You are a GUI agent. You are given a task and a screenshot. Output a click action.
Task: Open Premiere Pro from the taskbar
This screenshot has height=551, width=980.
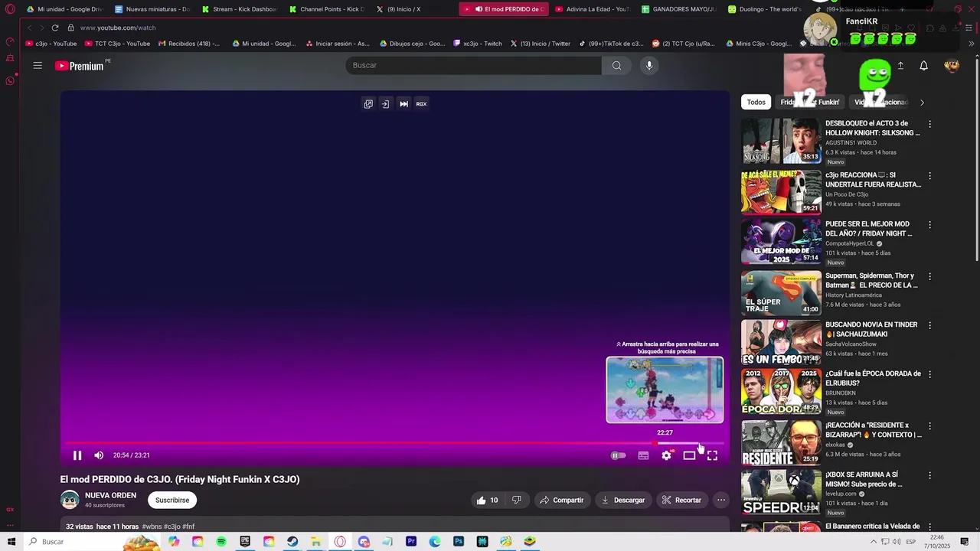click(411, 542)
